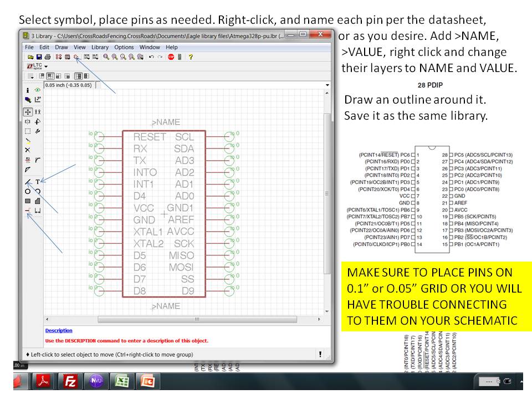Image resolution: width=532 pixels, height=399 pixels.
Task: Select the Show (eye) tool
Action: point(37,90)
